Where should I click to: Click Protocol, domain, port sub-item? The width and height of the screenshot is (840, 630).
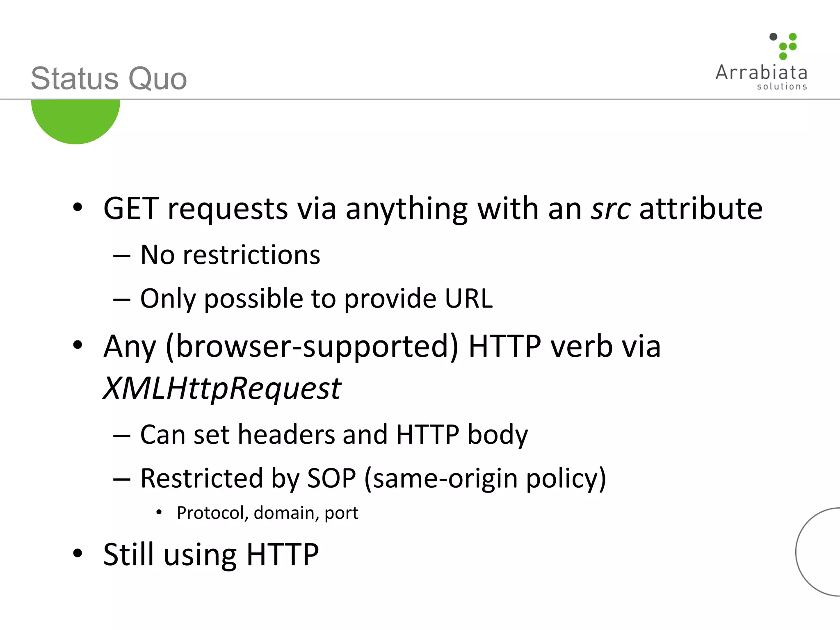267,513
